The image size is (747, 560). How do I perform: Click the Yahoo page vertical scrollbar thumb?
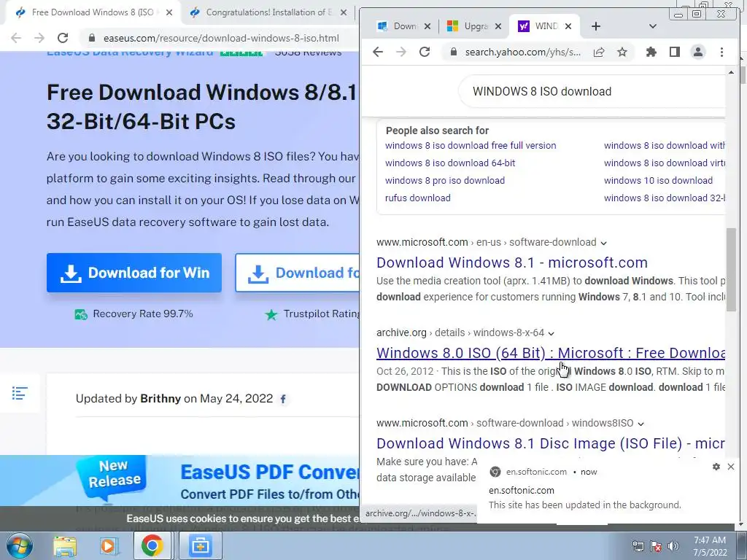click(x=731, y=270)
